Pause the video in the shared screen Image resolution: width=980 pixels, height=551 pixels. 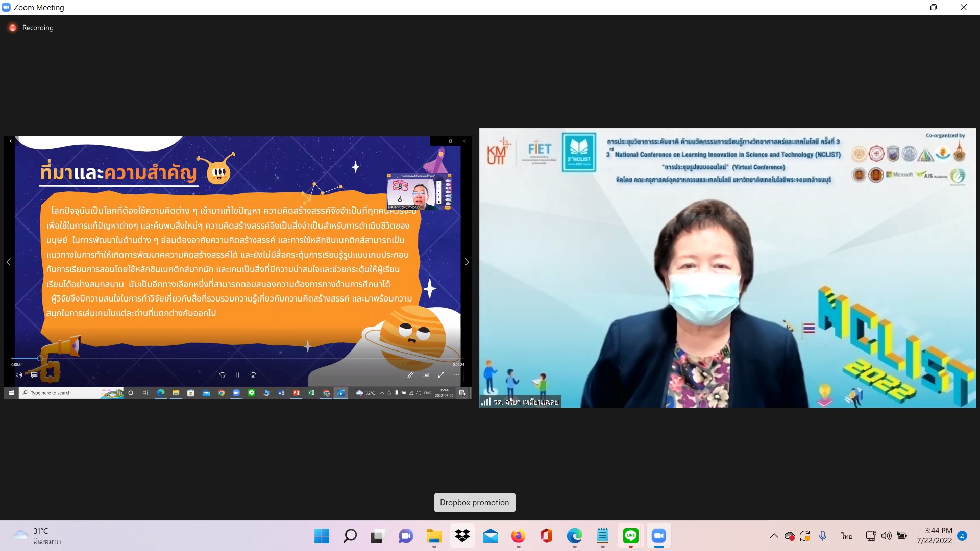pos(238,375)
